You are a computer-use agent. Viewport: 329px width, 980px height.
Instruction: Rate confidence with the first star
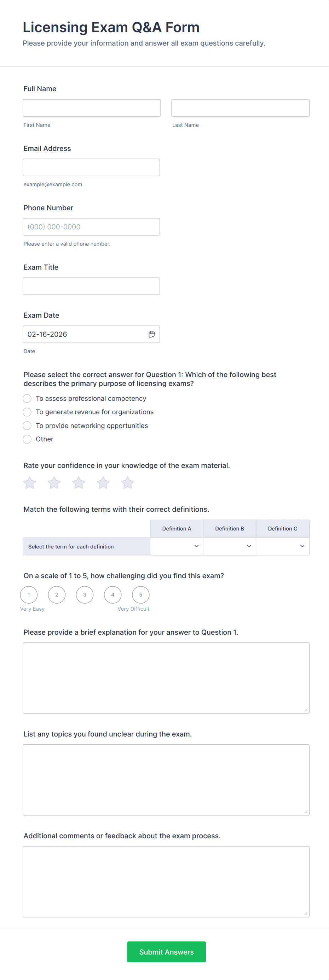tap(30, 483)
